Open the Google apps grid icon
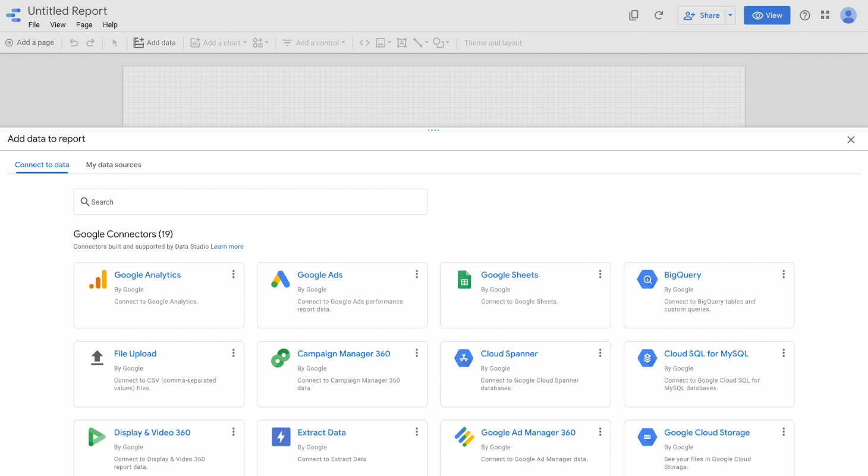Image resolution: width=868 pixels, height=476 pixels. click(x=825, y=15)
